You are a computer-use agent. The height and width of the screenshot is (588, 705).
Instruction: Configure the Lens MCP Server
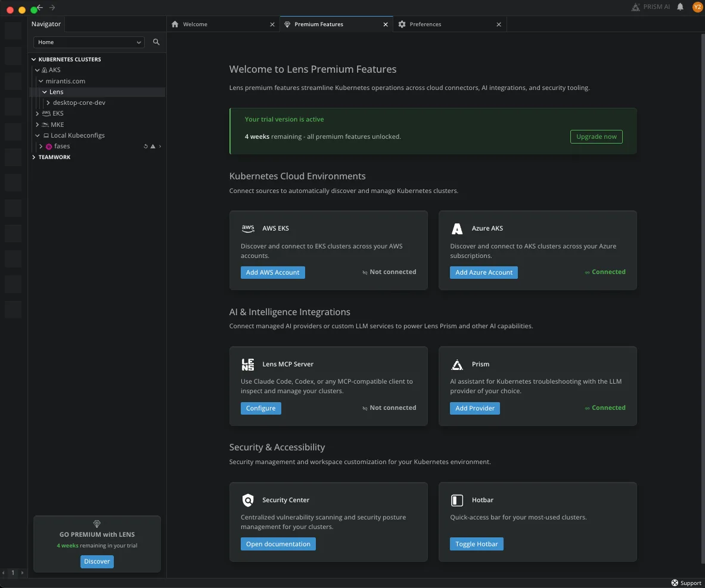tap(261, 408)
